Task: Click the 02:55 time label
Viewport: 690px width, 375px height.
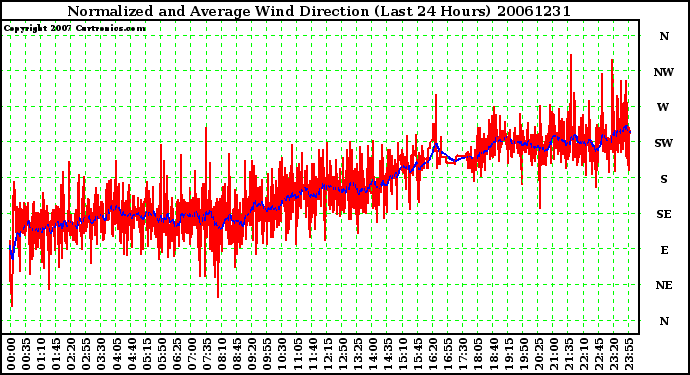Action: (86, 354)
